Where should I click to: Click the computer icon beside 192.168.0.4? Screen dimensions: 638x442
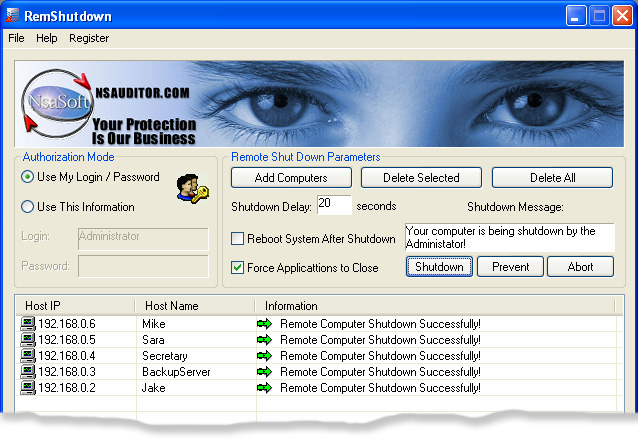click(x=28, y=356)
